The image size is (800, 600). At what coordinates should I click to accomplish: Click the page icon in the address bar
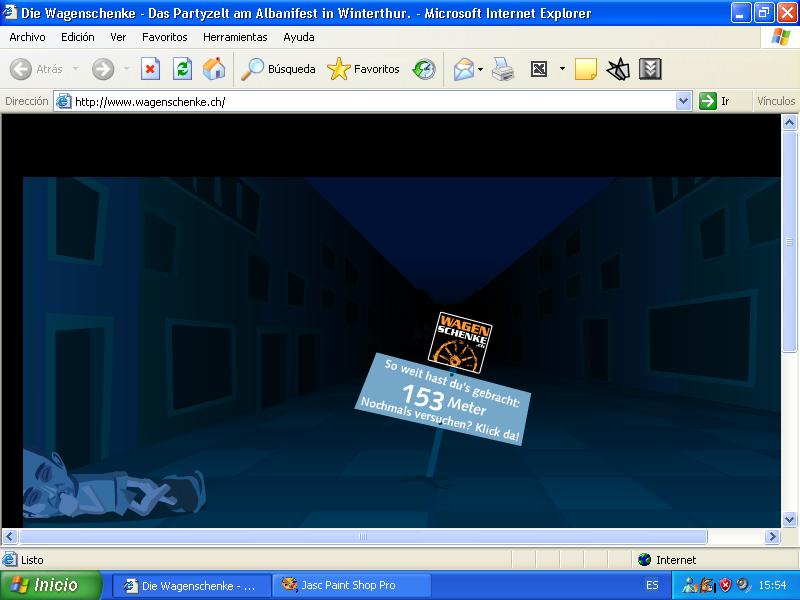(x=63, y=101)
